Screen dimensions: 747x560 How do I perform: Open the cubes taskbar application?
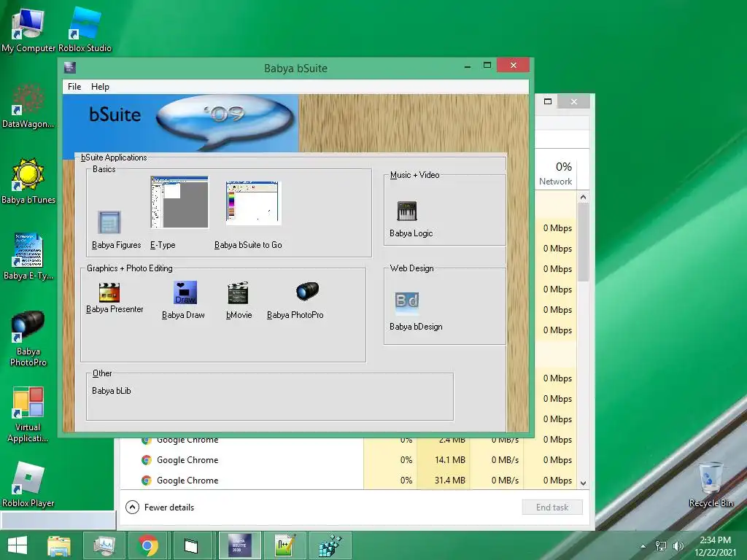click(x=330, y=545)
